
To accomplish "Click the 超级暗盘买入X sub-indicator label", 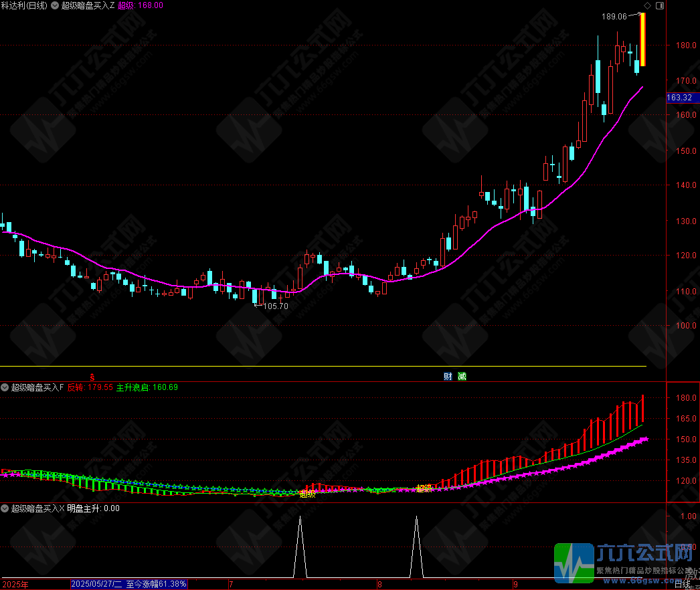I will click(37, 508).
